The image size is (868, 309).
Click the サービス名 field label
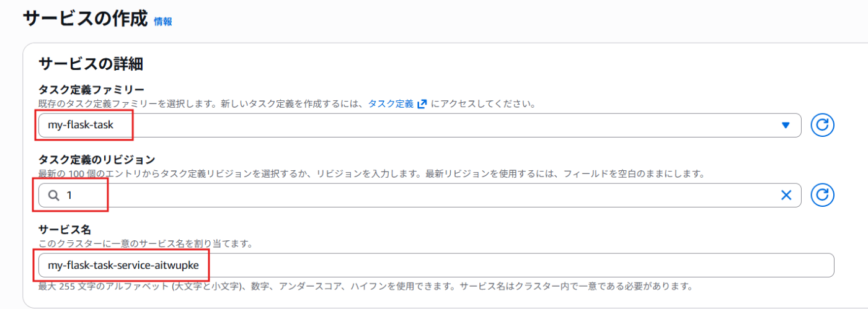click(64, 230)
